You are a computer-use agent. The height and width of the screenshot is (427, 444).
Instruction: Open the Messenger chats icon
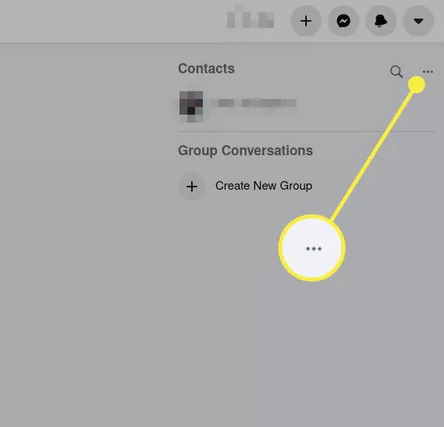343,21
